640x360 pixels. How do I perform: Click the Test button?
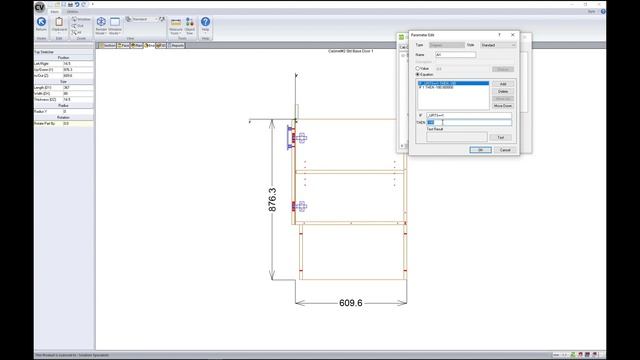click(x=500, y=138)
